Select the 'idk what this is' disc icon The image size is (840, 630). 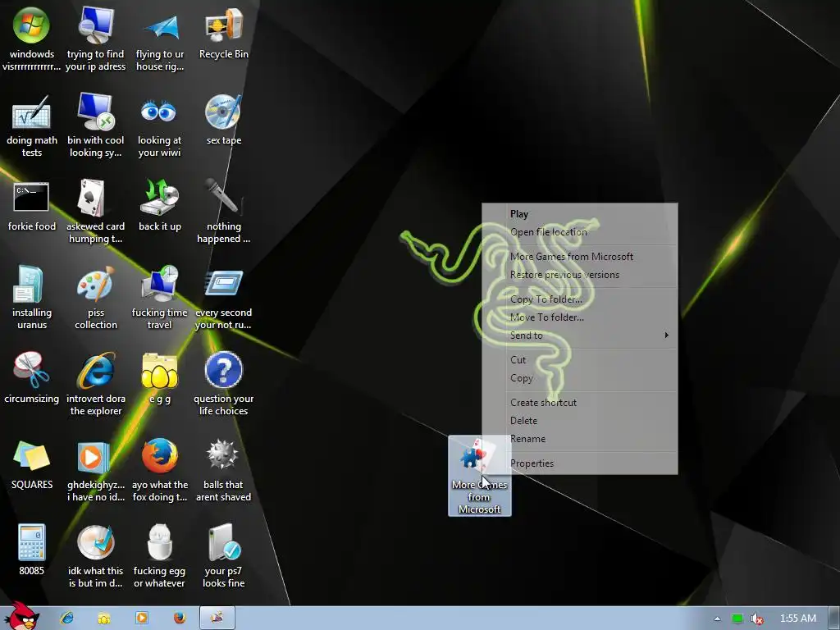[95, 556]
